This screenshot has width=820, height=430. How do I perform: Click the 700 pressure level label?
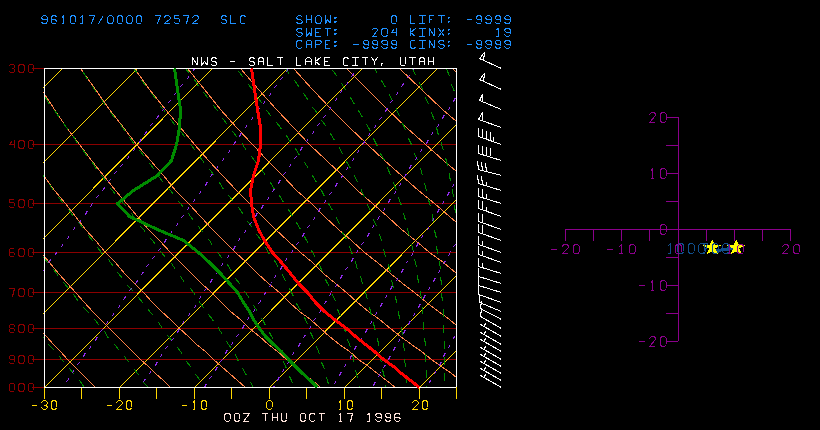[21, 292]
